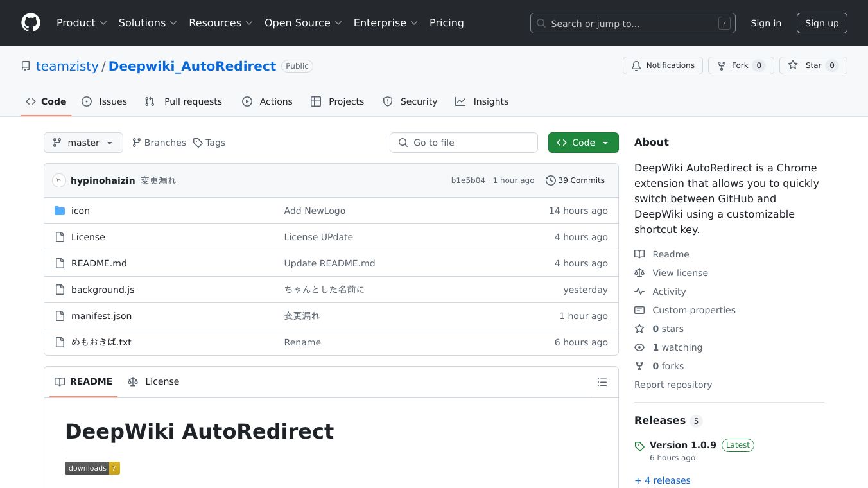The width and height of the screenshot is (868, 488).
Task: Switch to the Issues tab
Action: click(x=105, y=101)
